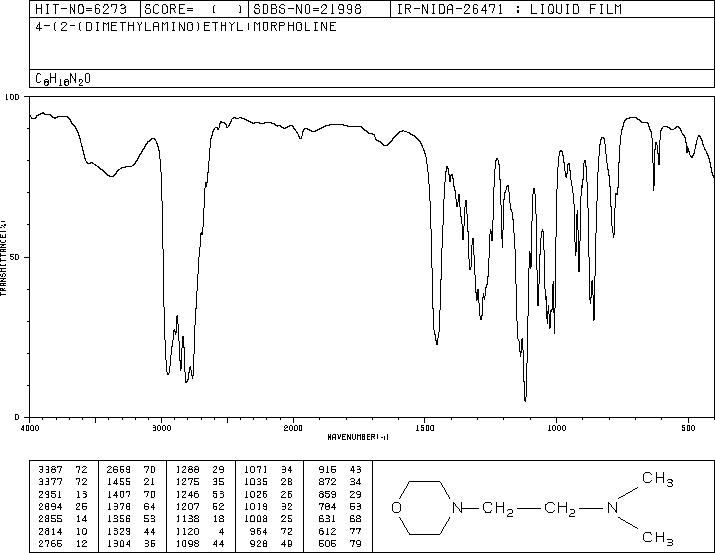
Task: Select peak value 1120 in table
Action: pos(187,532)
